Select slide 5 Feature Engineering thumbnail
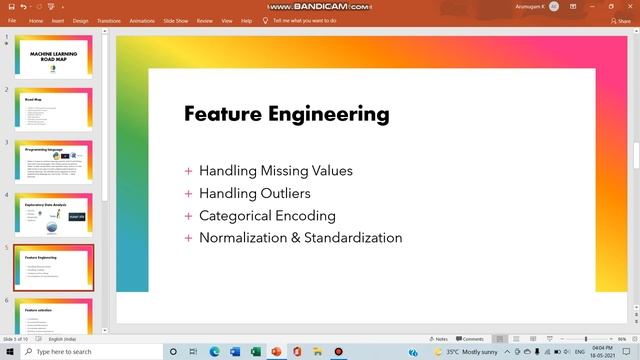This screenshot has width=640, height=360. (53, 267)
